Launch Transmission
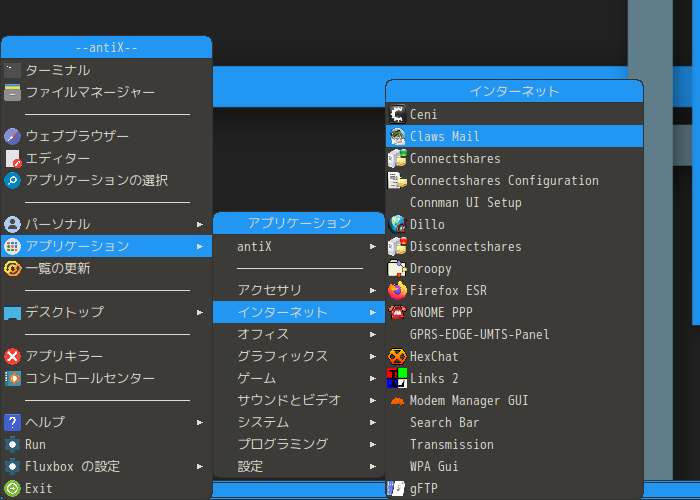The image size is (700, 500). [514, 444]
